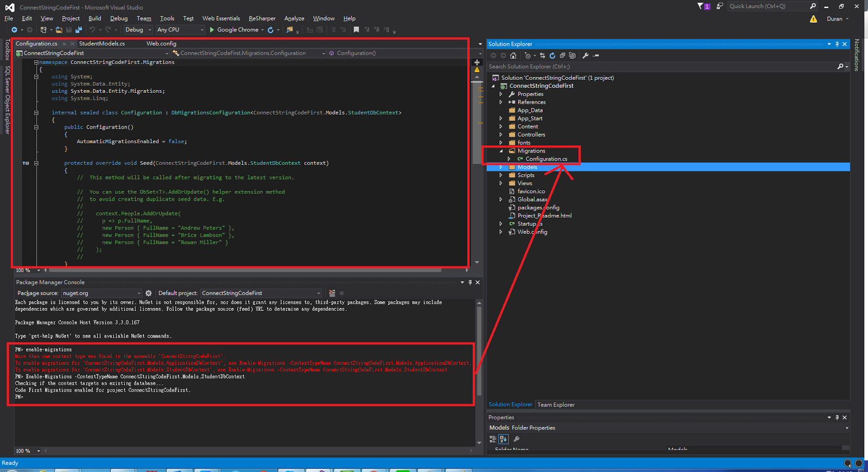Open Package Manager settings gear icon
Viewport: 868px width, 472px height.
[x=149, y=293]
